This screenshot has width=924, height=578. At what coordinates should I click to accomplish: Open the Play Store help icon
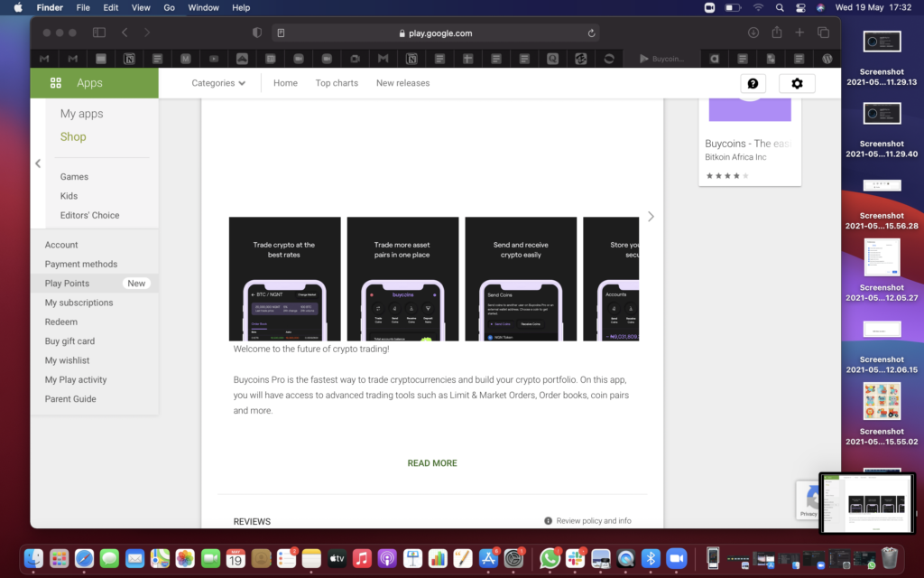pos(753,83)
